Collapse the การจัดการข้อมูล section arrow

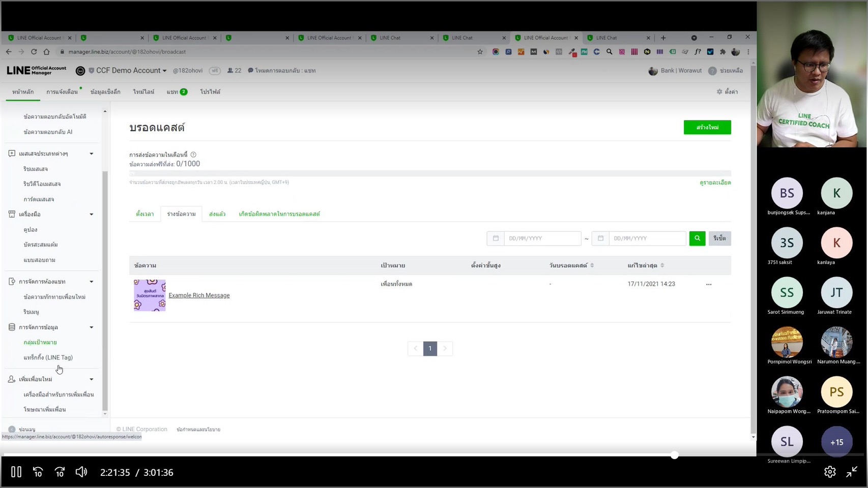coord(92,327)
